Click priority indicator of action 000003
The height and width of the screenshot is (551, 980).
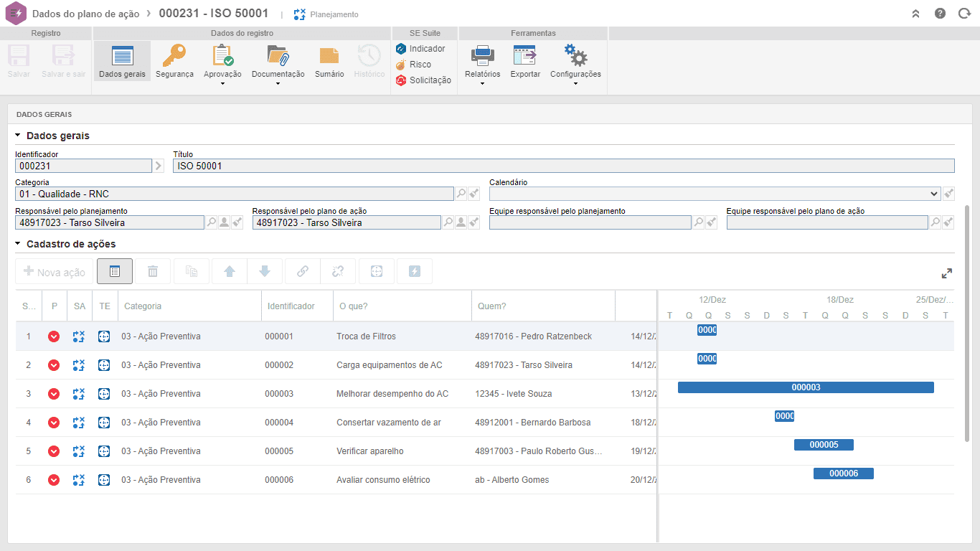54,394
